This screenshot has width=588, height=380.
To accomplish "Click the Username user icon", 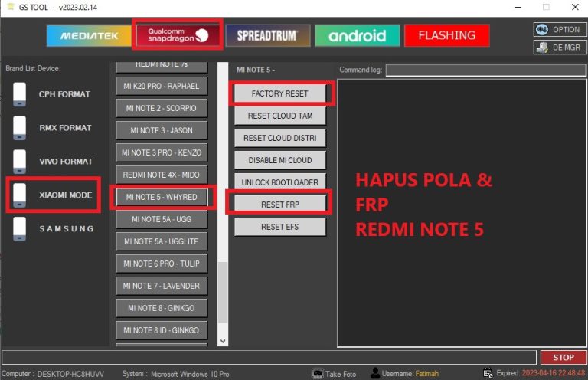I will click(x=374, y=373).
